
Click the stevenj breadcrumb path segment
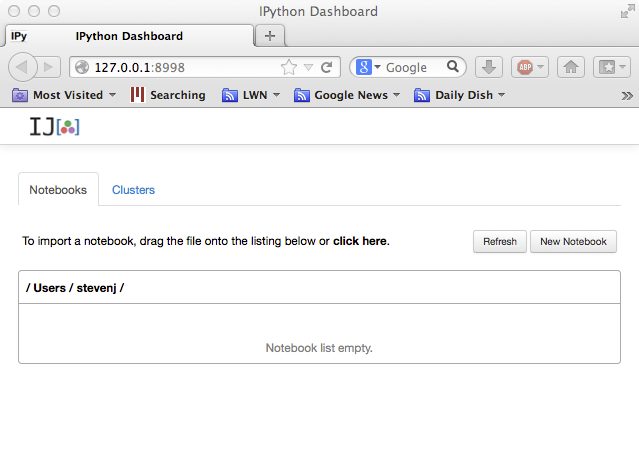97,288
